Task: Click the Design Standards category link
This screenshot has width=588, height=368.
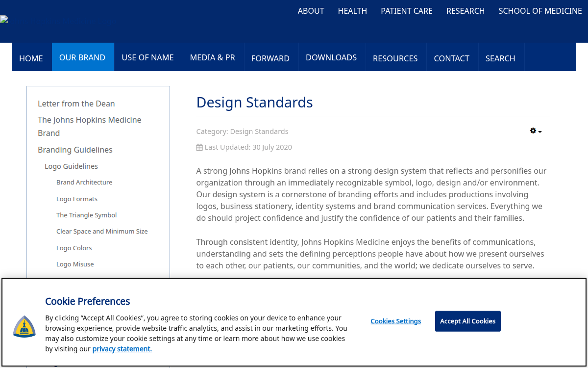Action: (259, 131)
